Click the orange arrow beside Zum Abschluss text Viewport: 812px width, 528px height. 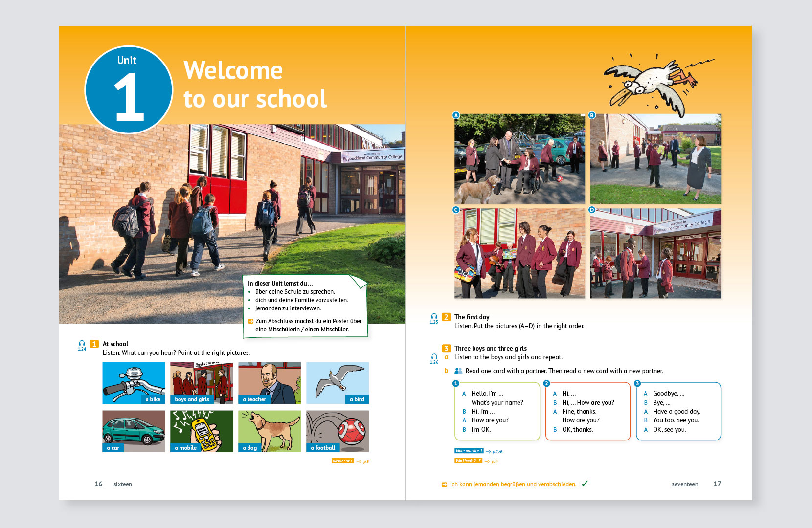[x=250, y=321]
